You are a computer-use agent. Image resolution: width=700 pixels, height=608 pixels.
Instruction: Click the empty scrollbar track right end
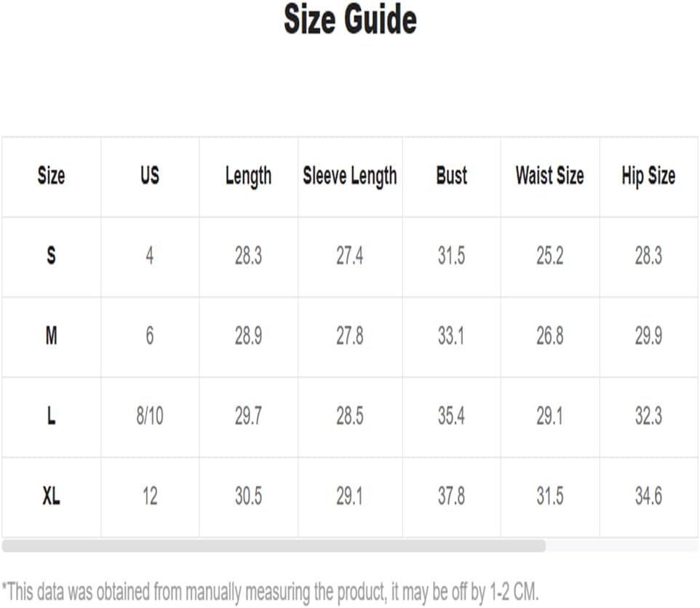coord(622,545)
